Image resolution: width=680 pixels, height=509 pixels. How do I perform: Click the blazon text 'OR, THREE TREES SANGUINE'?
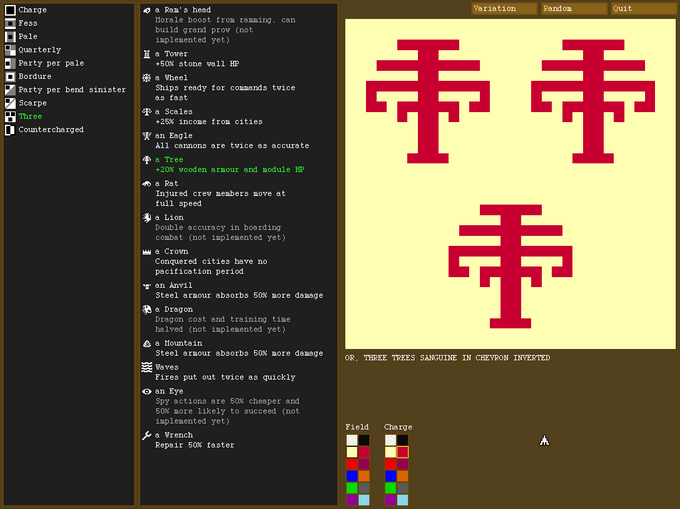point(401,358)
